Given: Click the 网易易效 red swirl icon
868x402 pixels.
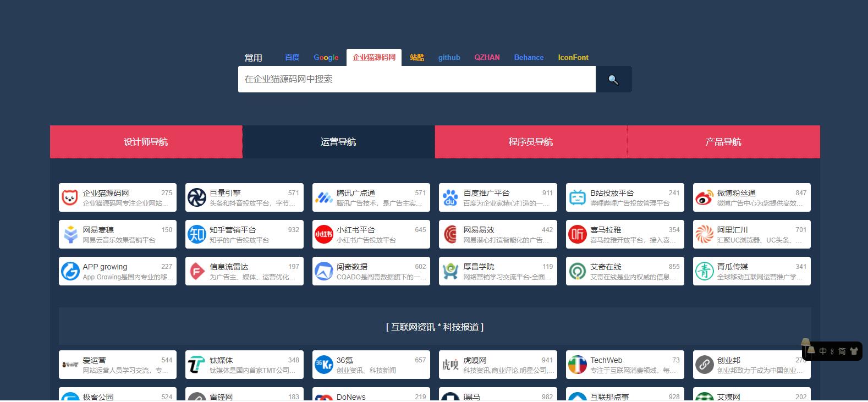Looking at the screenshot, I should (x=450, y=234).
